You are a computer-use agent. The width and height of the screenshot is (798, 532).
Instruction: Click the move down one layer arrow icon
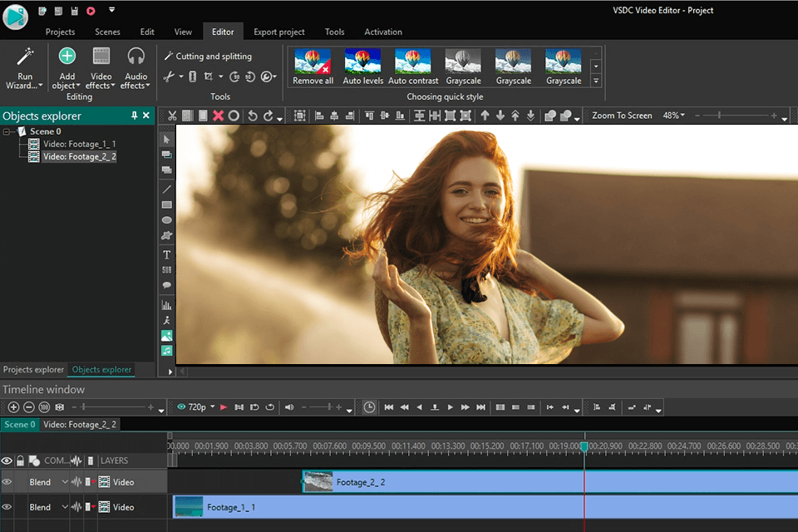(500, 116)
